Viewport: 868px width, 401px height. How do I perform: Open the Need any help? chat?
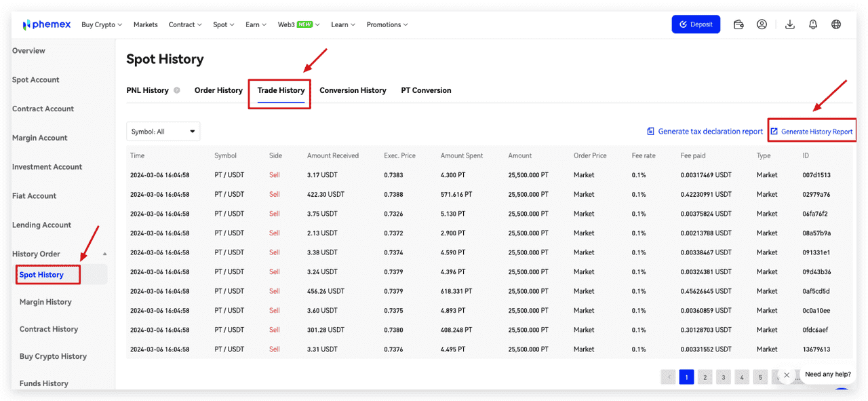pos(828,375)
